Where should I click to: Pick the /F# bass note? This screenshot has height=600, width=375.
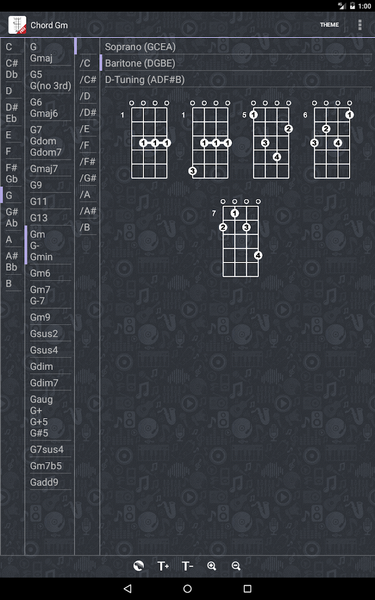coord(88,162)
